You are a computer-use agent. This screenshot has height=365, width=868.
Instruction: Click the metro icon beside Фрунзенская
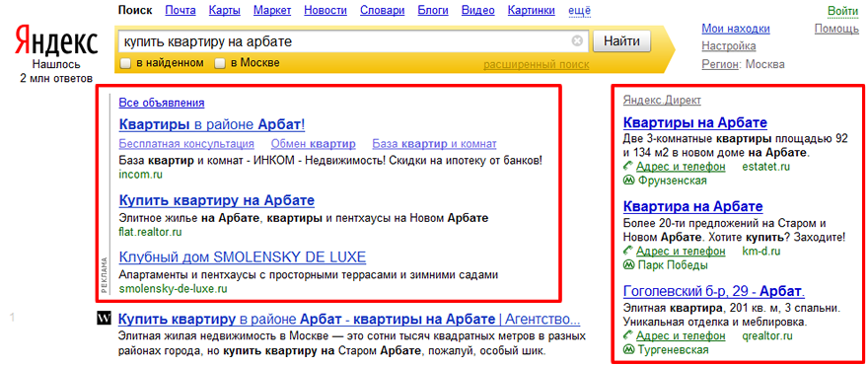pos(628,181)
